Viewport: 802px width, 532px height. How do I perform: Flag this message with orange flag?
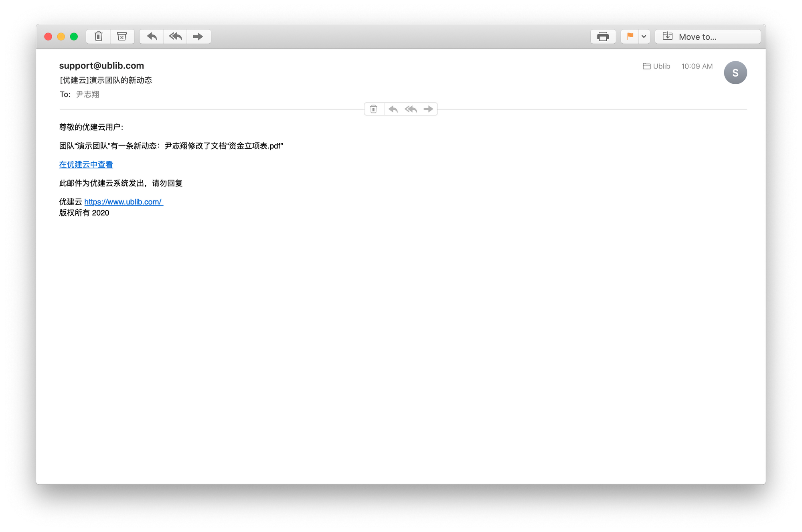[x=630, y=36]
